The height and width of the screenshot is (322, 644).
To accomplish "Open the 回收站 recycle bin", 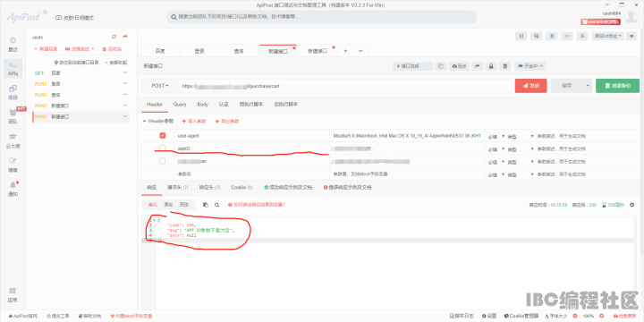I will click(112, 49).
